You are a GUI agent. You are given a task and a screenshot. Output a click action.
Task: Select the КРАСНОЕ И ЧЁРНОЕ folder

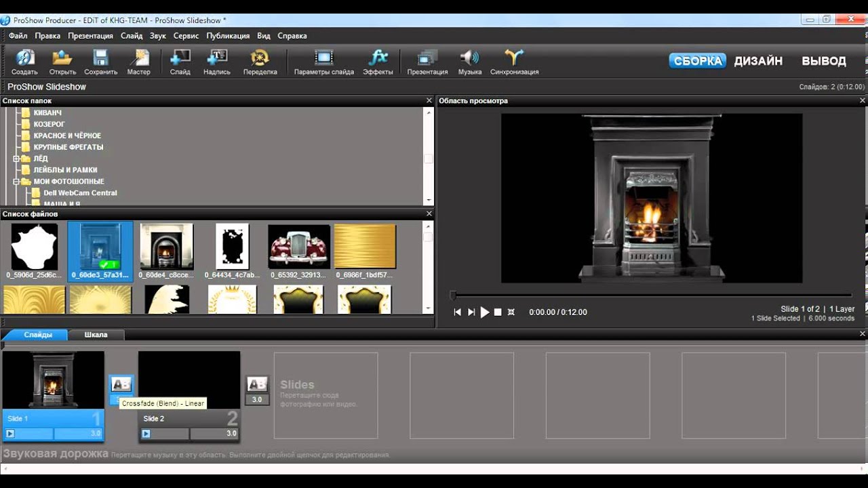pyautogui.click(x=67, y=136)
